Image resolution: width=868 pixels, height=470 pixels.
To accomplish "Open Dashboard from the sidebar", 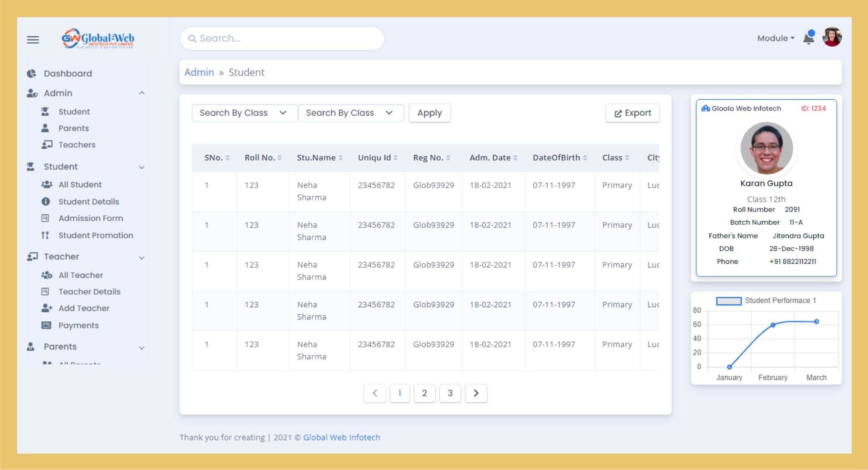I will click(x=67, y=73).
